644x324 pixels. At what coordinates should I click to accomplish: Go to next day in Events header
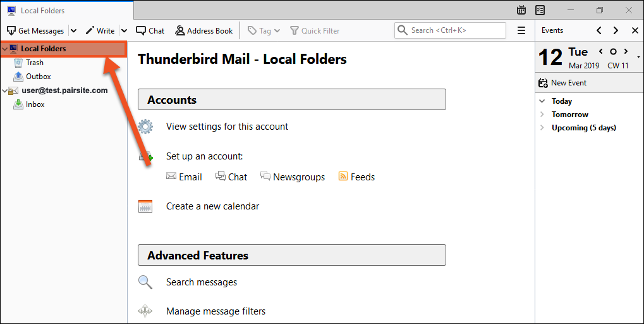(616, 30)
